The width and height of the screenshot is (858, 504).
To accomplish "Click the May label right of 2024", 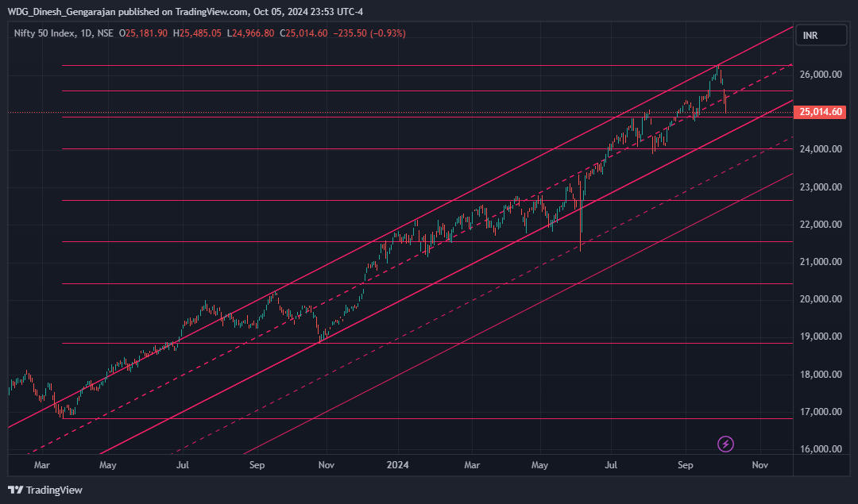I will pos(539,465).
